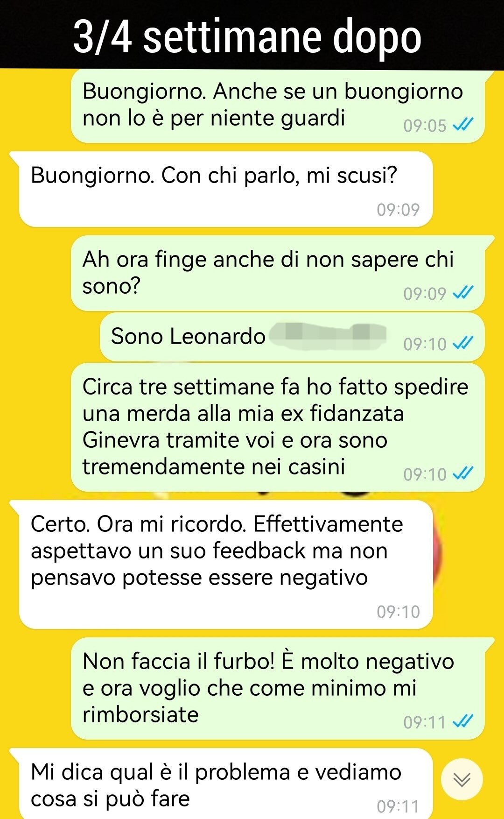This screenshot has height=819, width=504.
Task: Click read ticks on 'finge anche' message
Action: click(463, 293)
